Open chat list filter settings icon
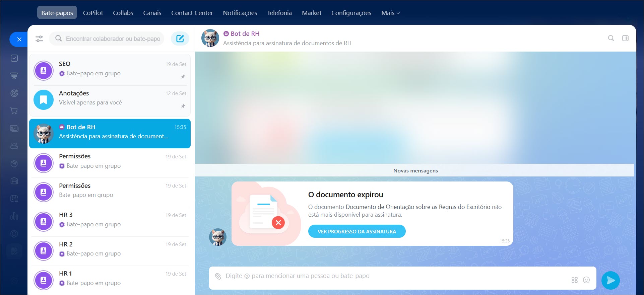The height and width of the screenshot is (295, 644). (39, 39)
